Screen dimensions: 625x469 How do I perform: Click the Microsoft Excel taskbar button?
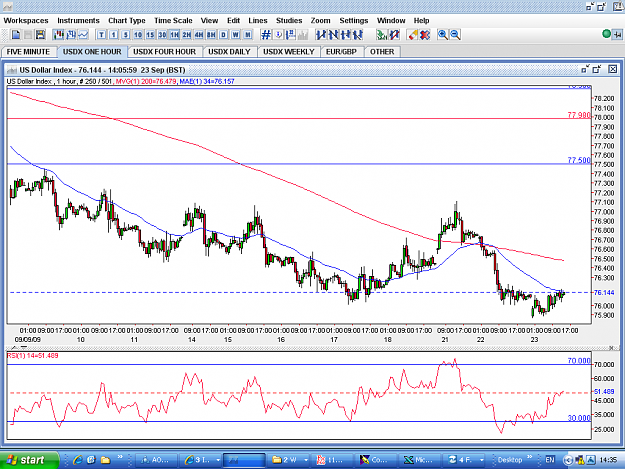coord(419,460)
